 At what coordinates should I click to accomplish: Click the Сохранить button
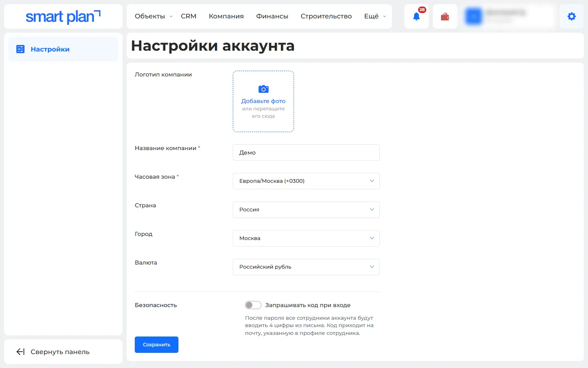(156, 345)
